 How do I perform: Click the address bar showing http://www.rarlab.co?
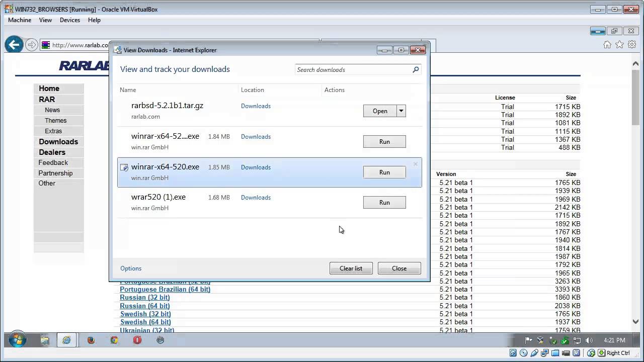click(80, 45)
